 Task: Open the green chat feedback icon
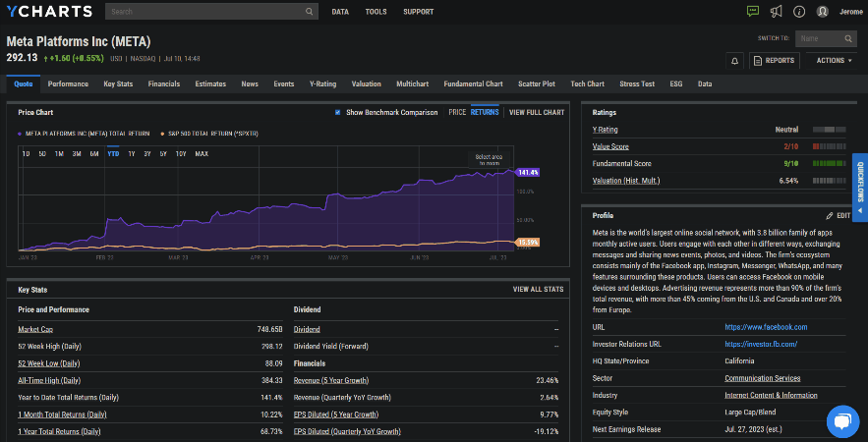click(753, 12)
